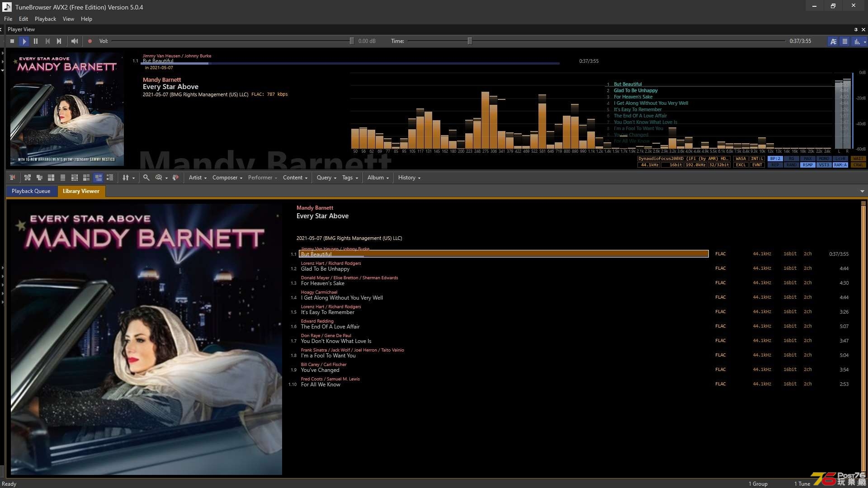This screenshot has height=488, width=868.
Task: Click the red record dot icon
Action: pyautogui.click(x=90, y=41)
